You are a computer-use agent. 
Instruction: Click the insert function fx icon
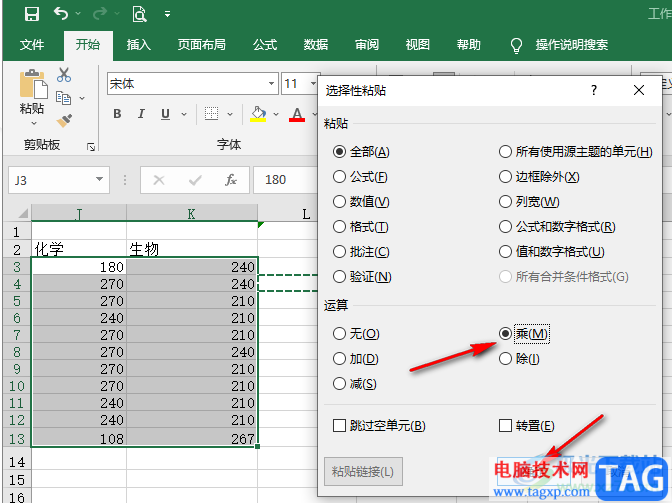click(x=231, y=180)
